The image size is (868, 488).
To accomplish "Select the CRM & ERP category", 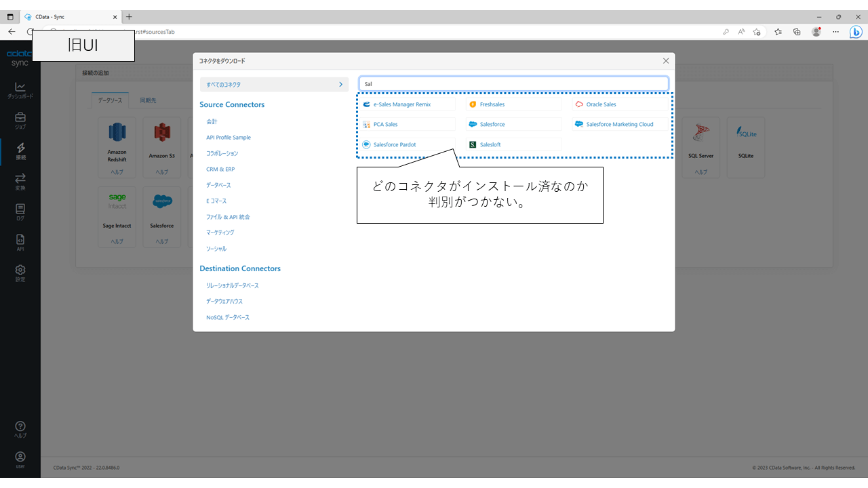I will click(x=220, y=169).
